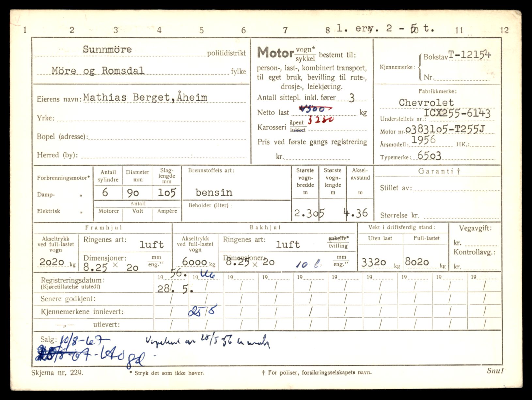The width and height of the screenshot is (532, 400).
Task: Click the Möre og Romsdal fylke field
Action: tap(98, 70)
